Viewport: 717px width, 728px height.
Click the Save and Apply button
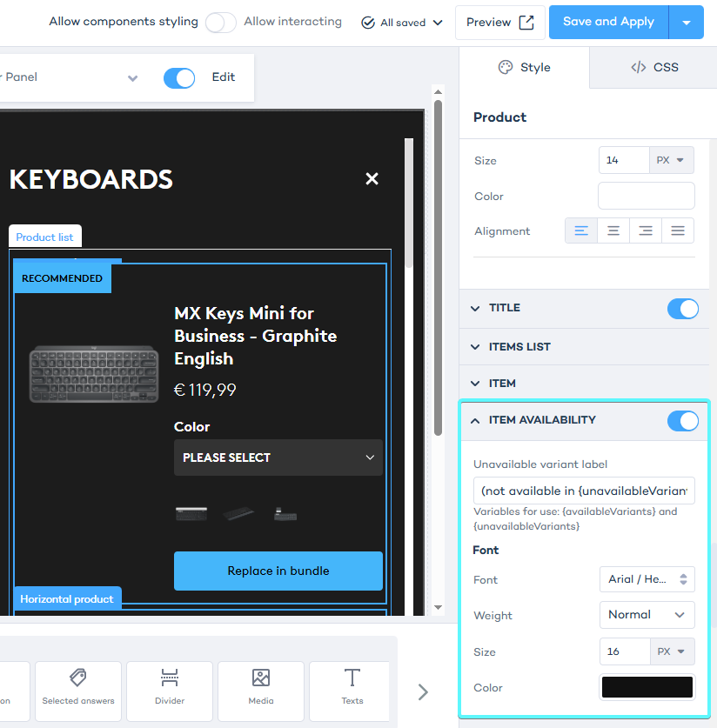[x=608, y=23]
